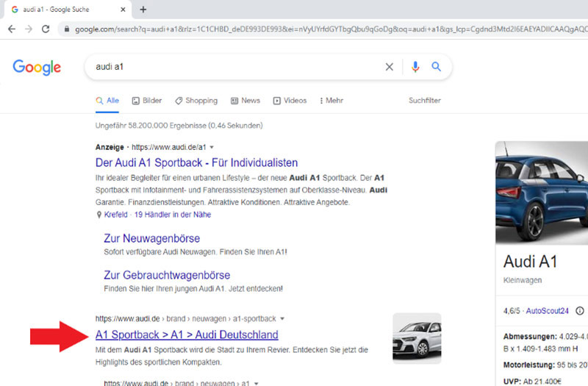Open 'Der Audi A1 Sportback - Für Individualisten' ad
Image resolution: width=588 pixels, height=386 pixels.
(196, 162)
